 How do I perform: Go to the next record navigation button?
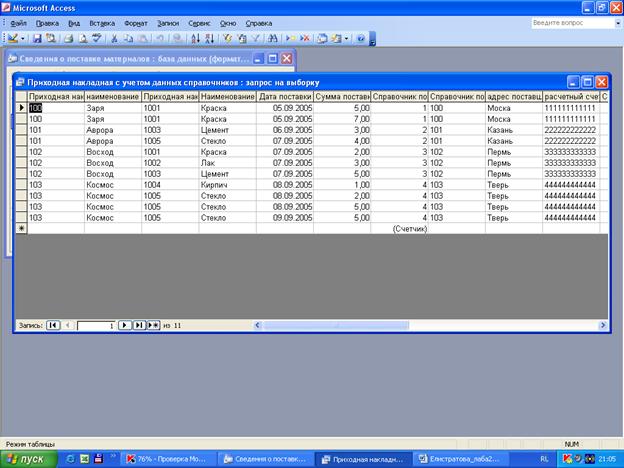[x=125, y=325]
